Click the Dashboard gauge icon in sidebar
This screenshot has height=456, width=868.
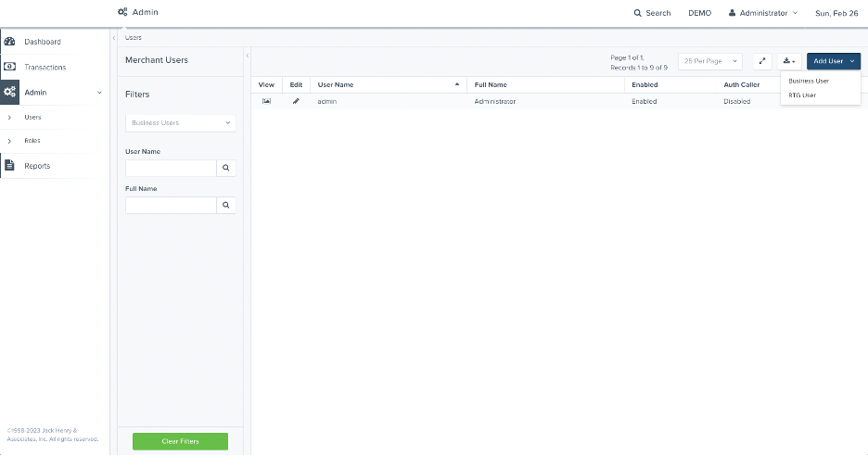(x=10, y=42)
